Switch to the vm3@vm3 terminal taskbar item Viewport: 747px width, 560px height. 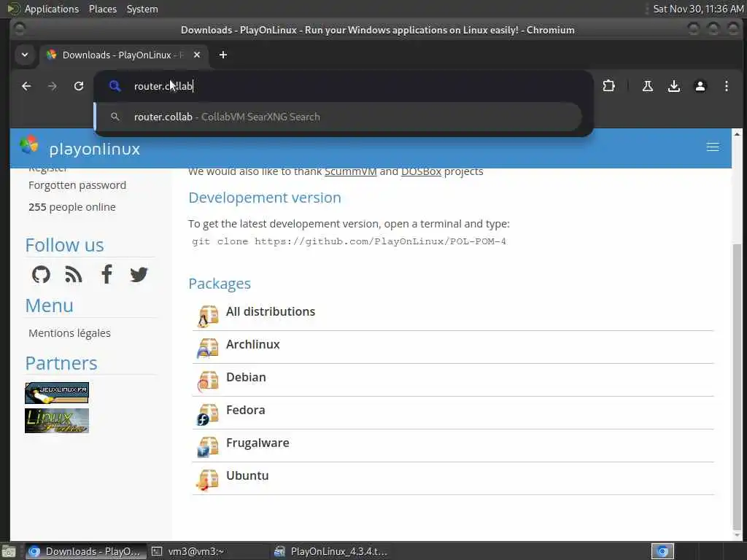pos(208,551)
